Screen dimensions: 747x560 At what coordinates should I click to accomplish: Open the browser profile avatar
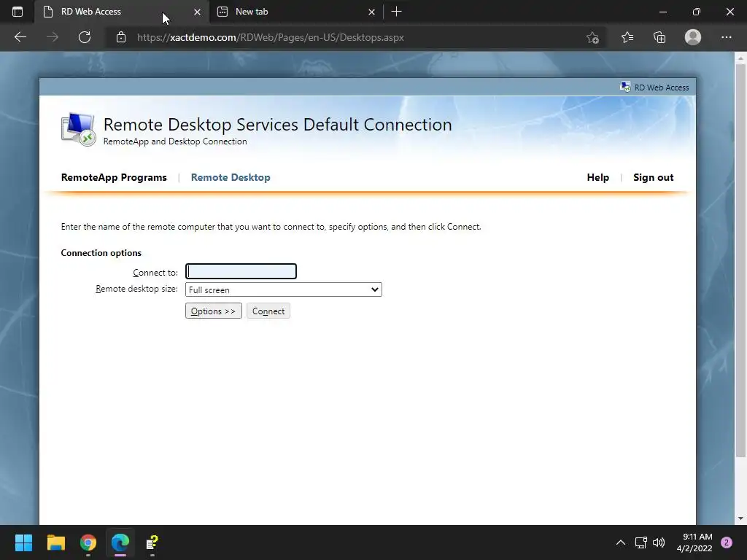click(693, 37)
